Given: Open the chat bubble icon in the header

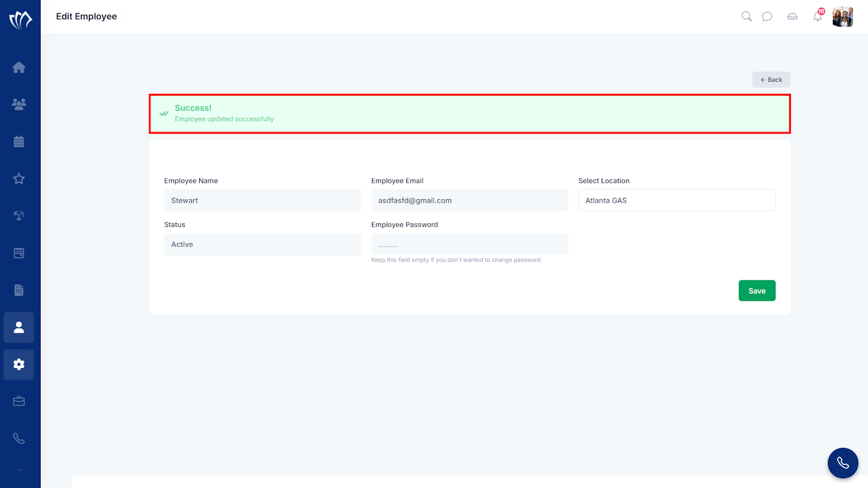Looking at the screenshot, I should coord(767,17).
